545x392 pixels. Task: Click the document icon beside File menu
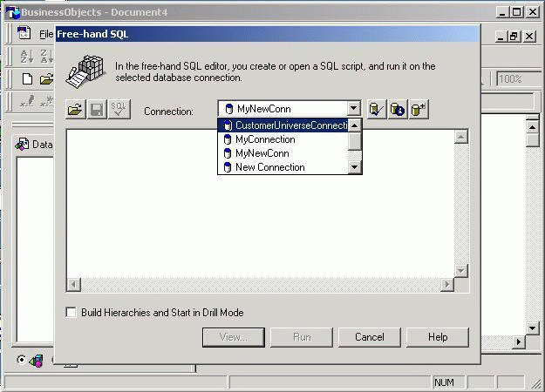click(x=24, y=33)
